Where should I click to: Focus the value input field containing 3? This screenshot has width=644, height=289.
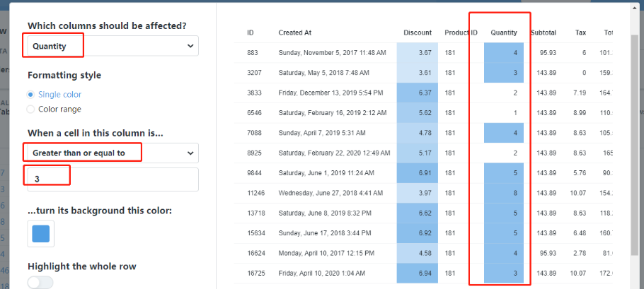(113, 179)
